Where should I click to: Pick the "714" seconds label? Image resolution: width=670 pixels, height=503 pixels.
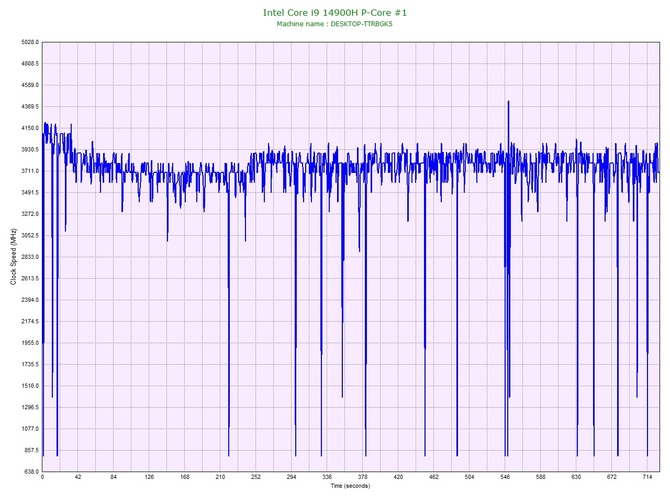(x=647, y=477)
